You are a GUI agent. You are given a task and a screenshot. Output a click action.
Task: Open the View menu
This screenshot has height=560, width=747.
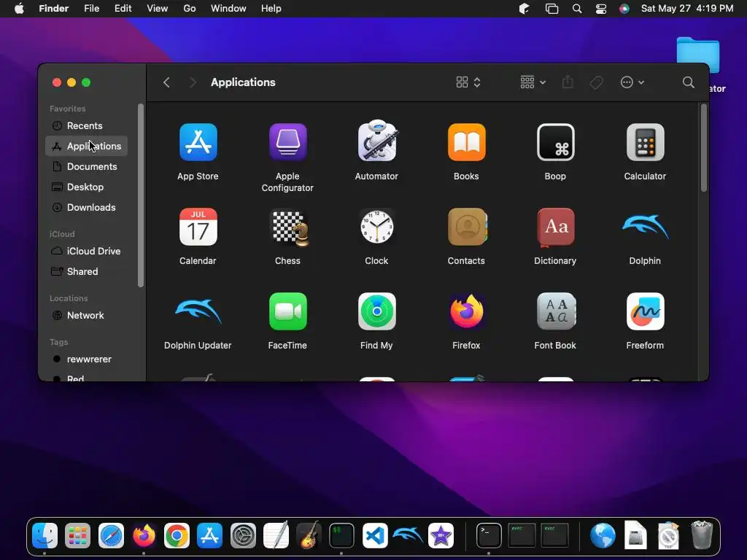coord(158,9)
